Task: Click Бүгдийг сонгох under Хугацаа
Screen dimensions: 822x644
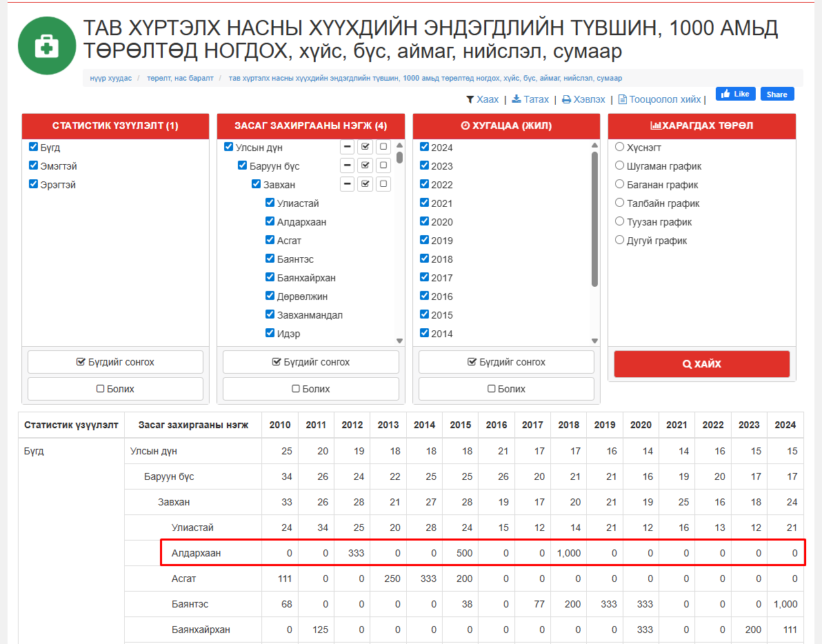Action: (x=506, y=362)
